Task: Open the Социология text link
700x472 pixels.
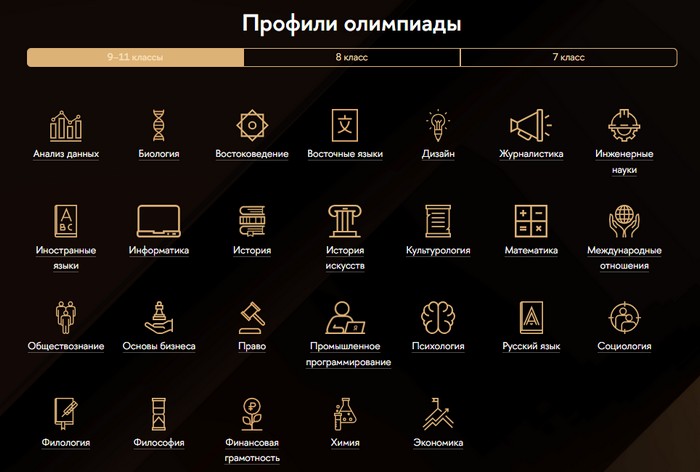Action: (x=624, y=346)
